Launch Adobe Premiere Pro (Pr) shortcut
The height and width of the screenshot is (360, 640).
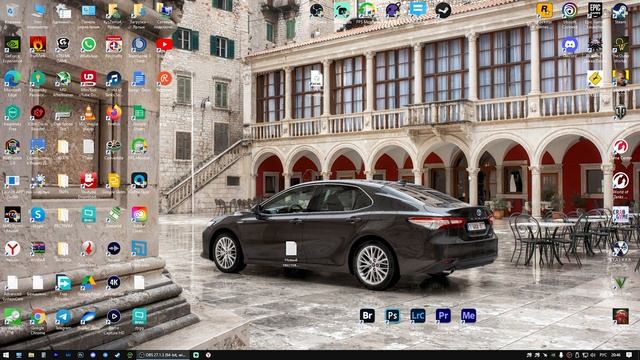443,316
